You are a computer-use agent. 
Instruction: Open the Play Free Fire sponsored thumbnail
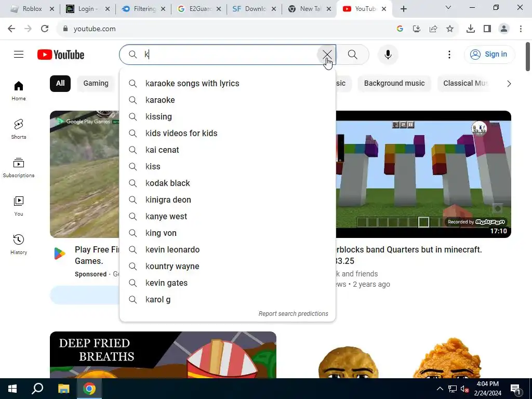point(85,174)
